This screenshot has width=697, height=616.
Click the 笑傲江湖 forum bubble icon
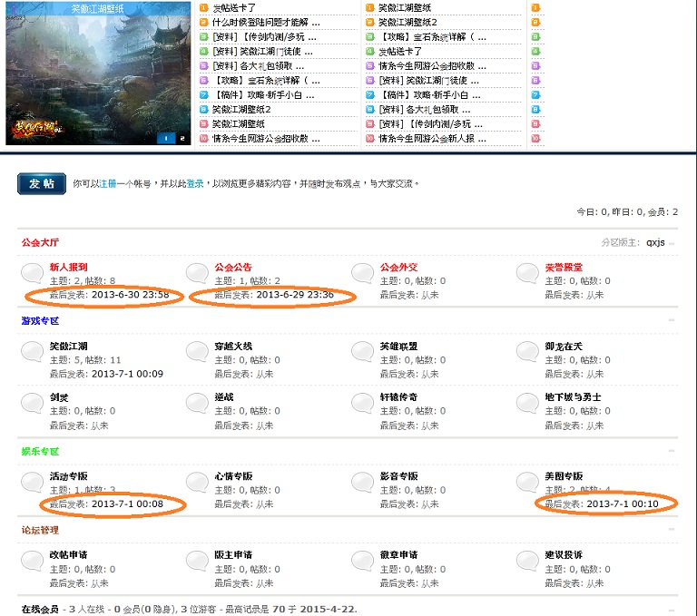click(x=33, y=351)
